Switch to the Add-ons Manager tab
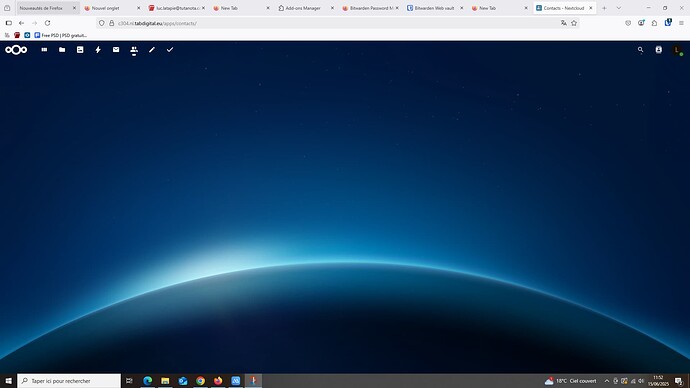The image size is (690, 388). click(306, 8)
